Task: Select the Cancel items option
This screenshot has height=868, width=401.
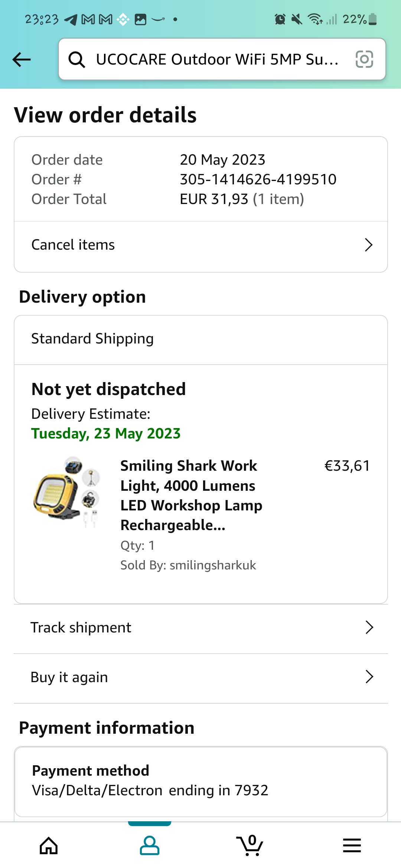Action: click(73, 245)
